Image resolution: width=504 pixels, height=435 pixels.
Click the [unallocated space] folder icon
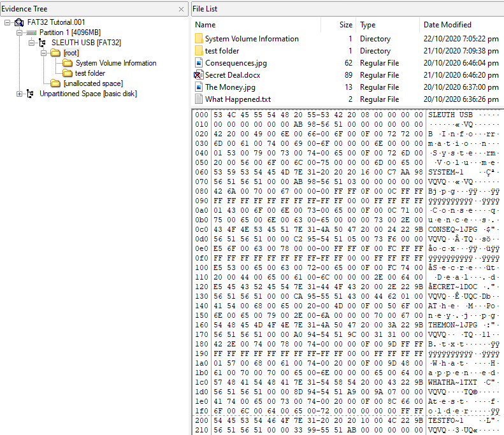pos(55,83)
